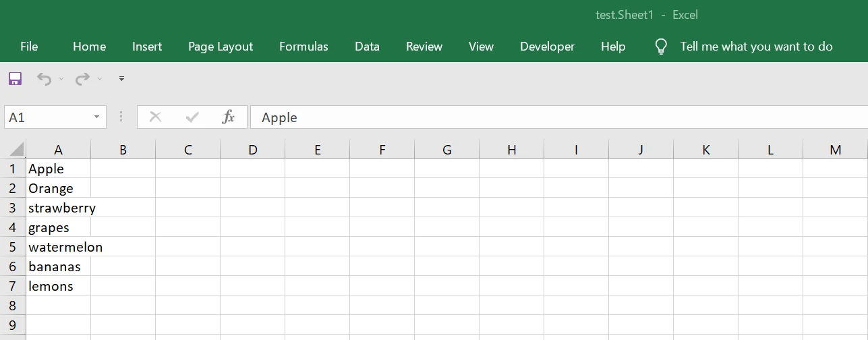Click the Tell me what you want to do box
The height and width of the screenshot is (340, 868).
click(756, 47)
